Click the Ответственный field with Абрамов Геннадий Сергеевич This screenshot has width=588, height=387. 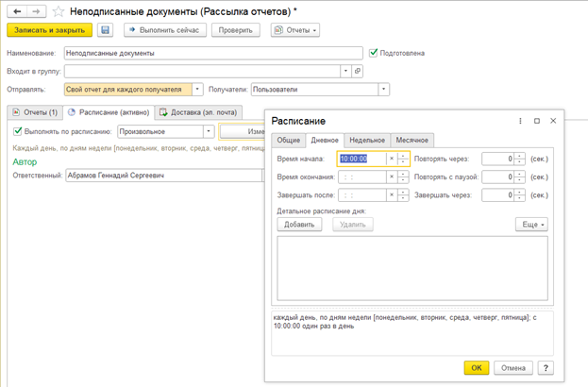[163, 176]
